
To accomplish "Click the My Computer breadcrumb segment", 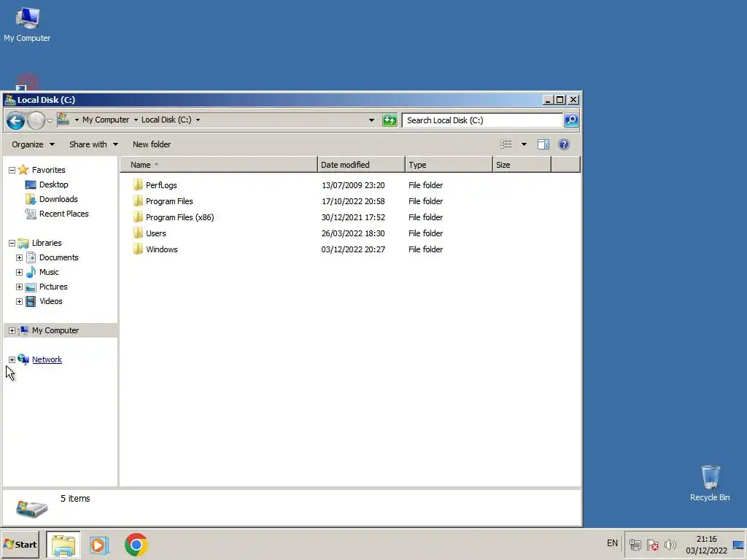I will point(106,120).
